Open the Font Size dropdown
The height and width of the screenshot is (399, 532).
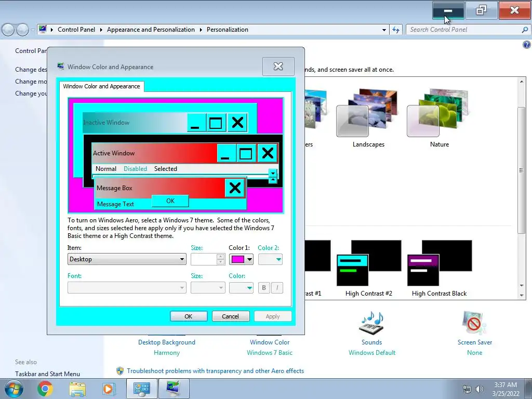point(208,288)
